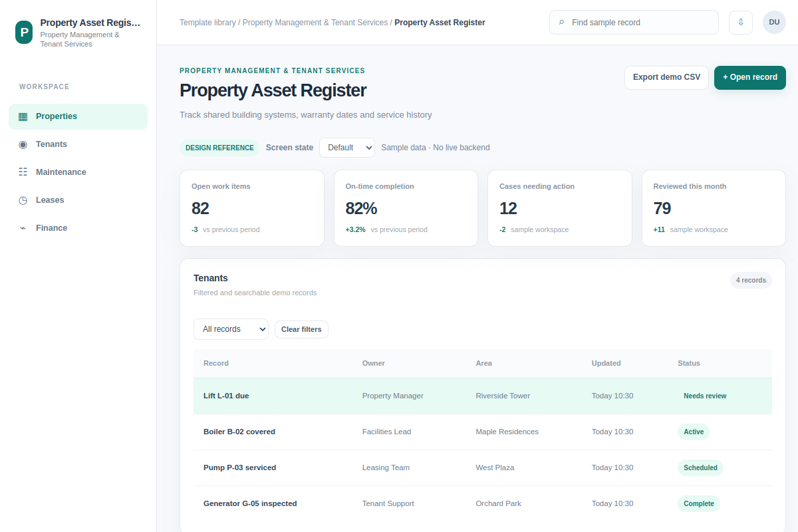Click the Scheduled status pill

pyautogui.click(x=700, y=467)
